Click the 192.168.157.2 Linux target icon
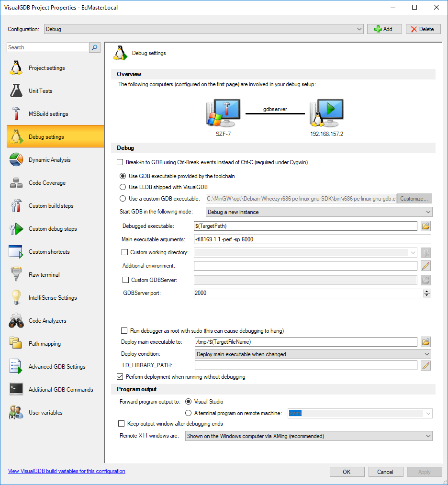This screenshot has width=448, height=485. pos(326,113)
